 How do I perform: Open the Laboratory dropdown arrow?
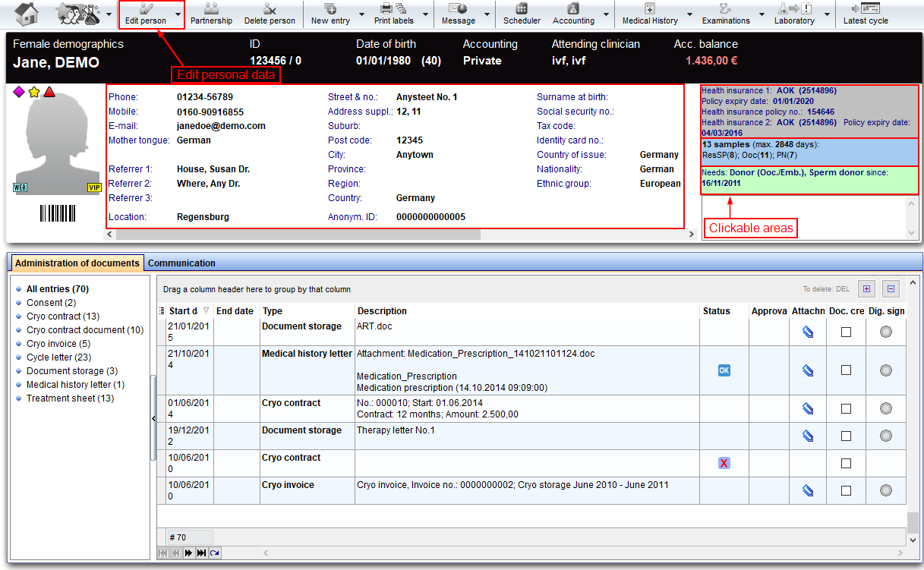pos(825,14)
